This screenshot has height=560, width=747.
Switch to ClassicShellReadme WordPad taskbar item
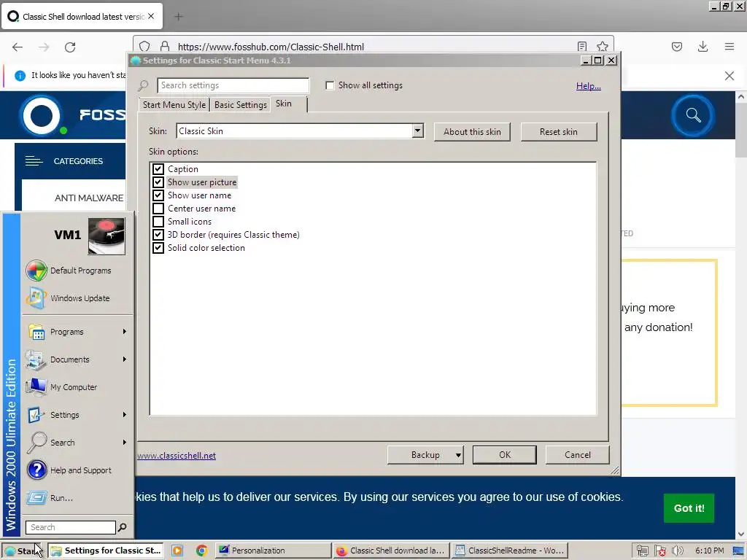click(510, 551)
